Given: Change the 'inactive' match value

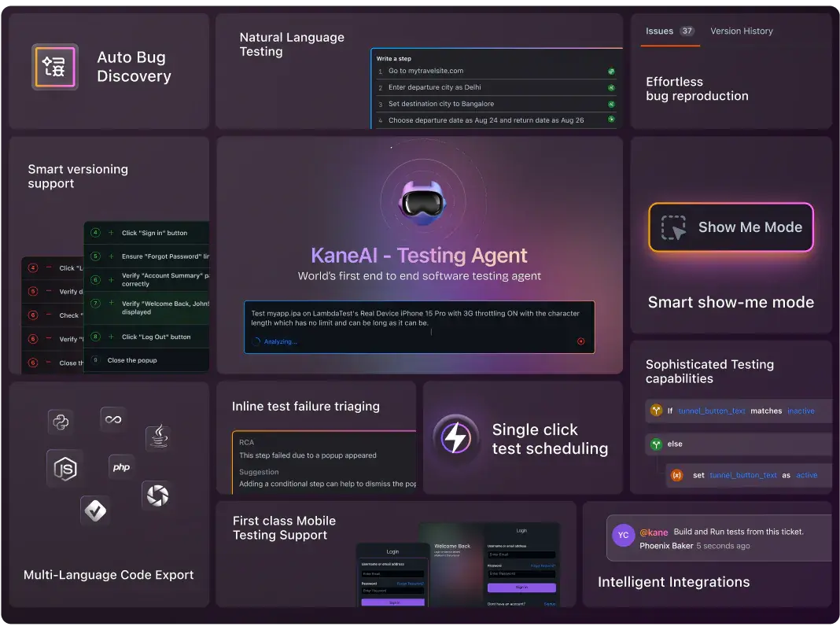Looking at the screenshot, I should (801, 411).
